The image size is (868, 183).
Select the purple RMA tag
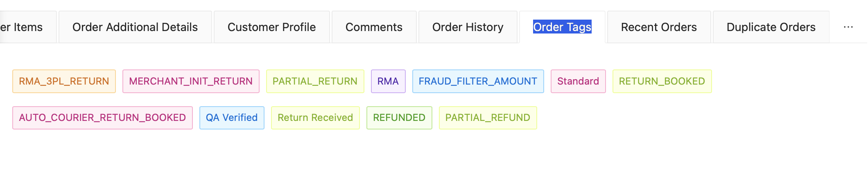(388, 81)
